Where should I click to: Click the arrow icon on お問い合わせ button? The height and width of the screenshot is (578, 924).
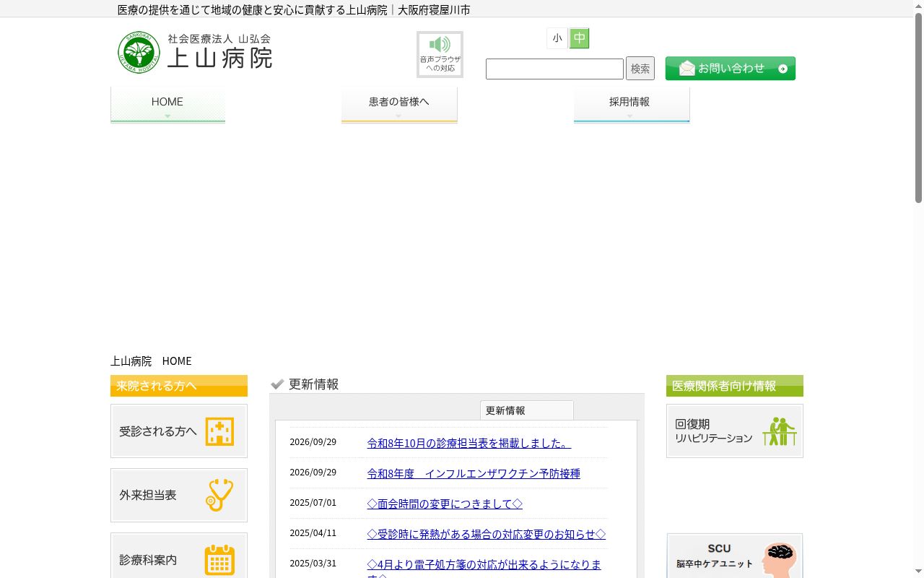[x=783, y=69]
